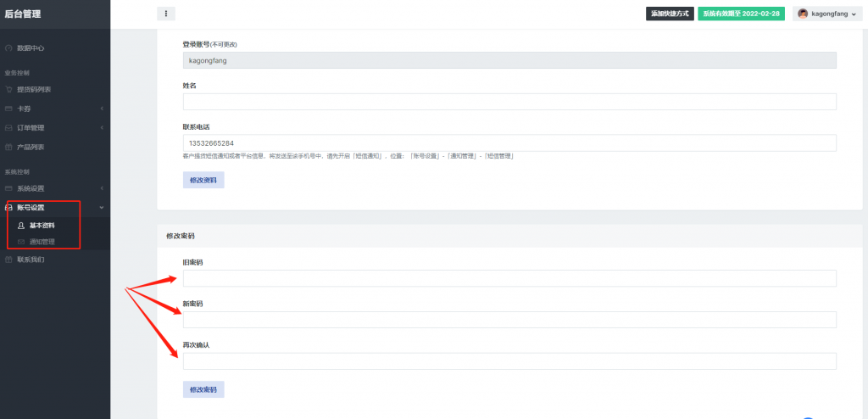Click the kagongfang user avatar
Viewport: 868px width, 419px height.
click(803, 14)
